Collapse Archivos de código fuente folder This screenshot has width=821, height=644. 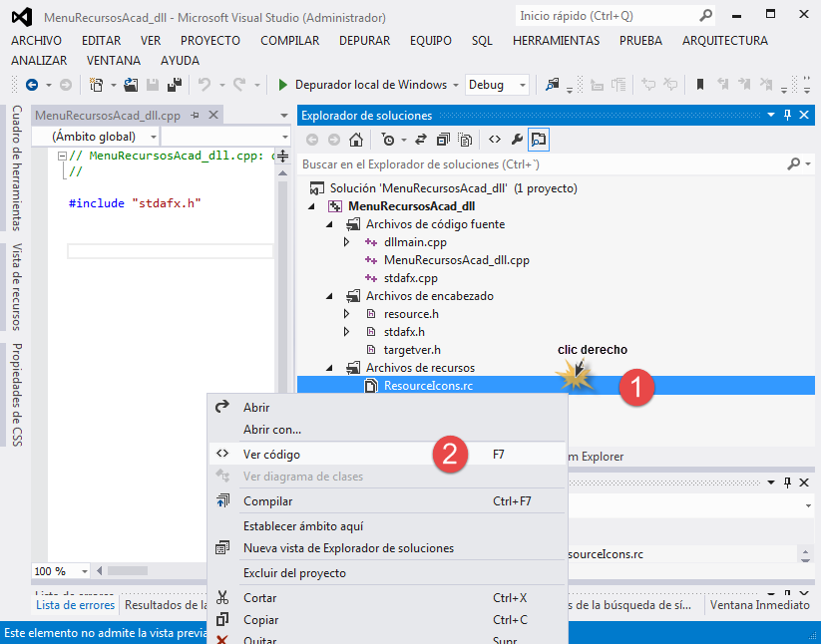pos(329,224)
